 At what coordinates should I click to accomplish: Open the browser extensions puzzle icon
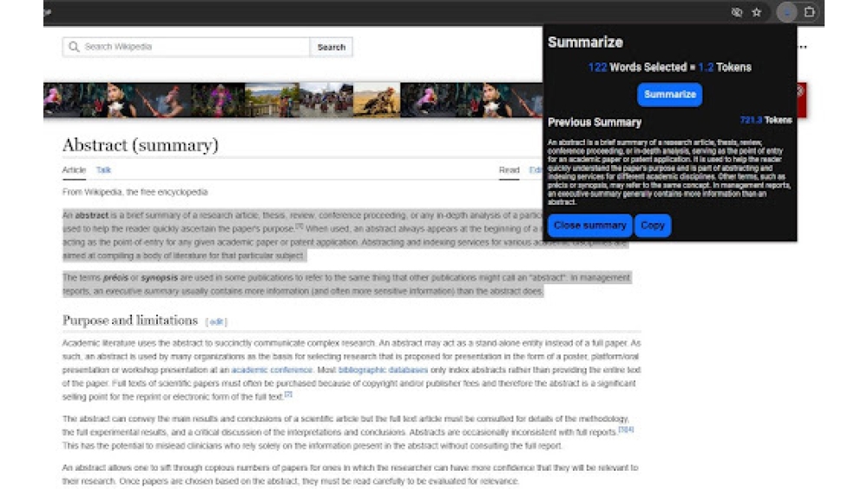[x=809, y=12]
